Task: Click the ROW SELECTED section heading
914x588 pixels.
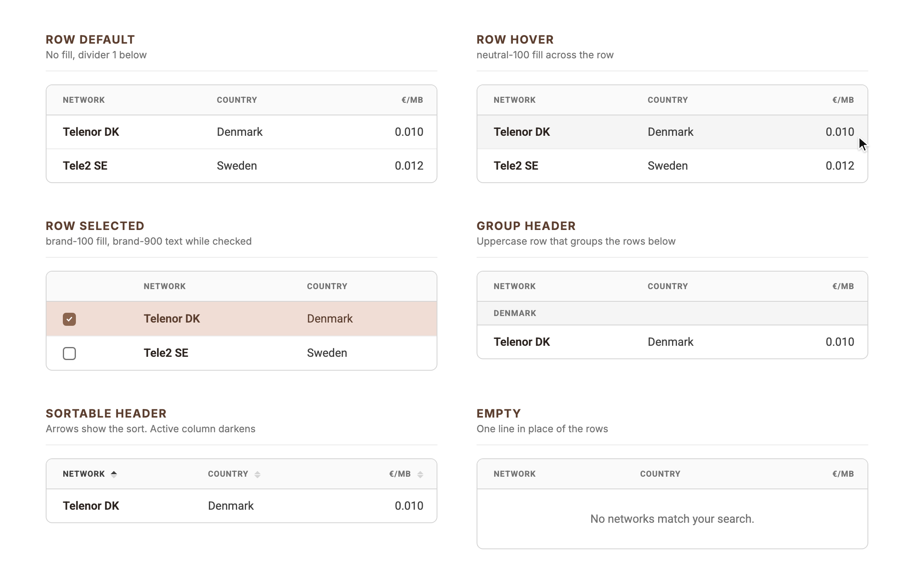Action: [x=95, y=226]
